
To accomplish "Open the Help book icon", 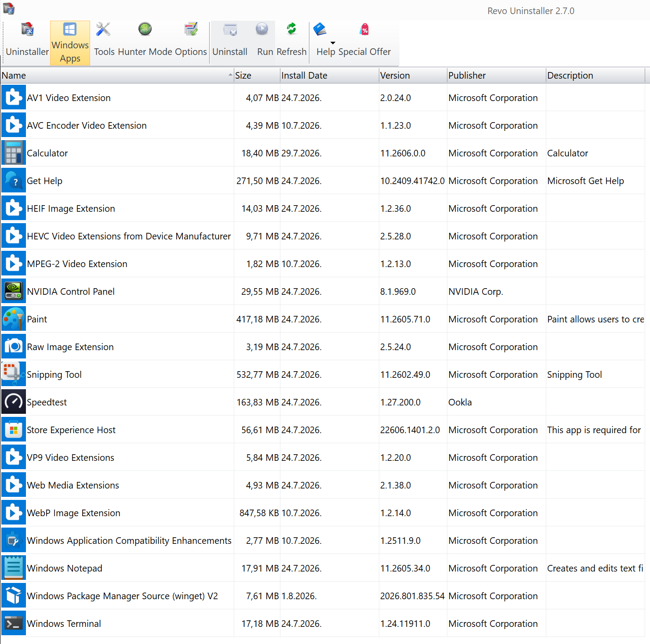I will coord(320,29).
